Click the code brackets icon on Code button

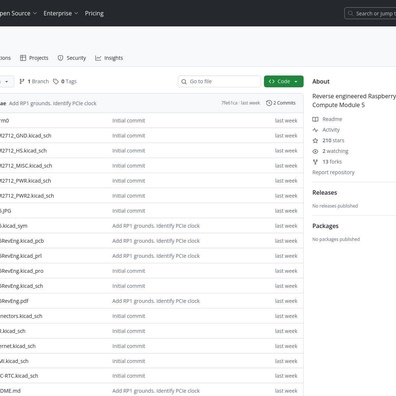[x=272, y=81]
